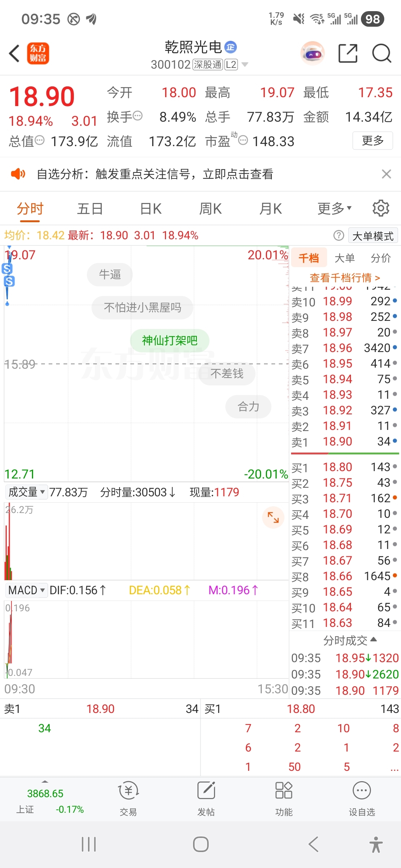Viewport: 401px width, 868px height.
Task: Switch to the 分时 tab
Action: (x=30, y=208)
